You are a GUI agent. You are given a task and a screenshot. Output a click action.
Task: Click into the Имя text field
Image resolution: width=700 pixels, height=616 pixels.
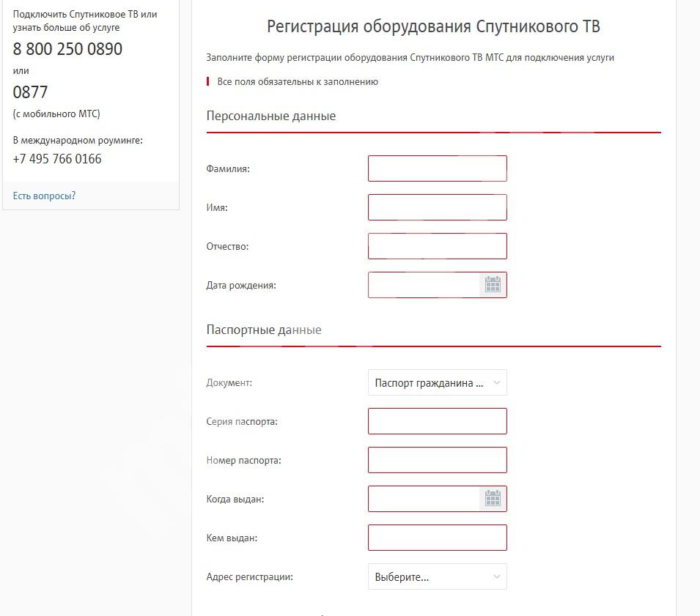(437, 207)
